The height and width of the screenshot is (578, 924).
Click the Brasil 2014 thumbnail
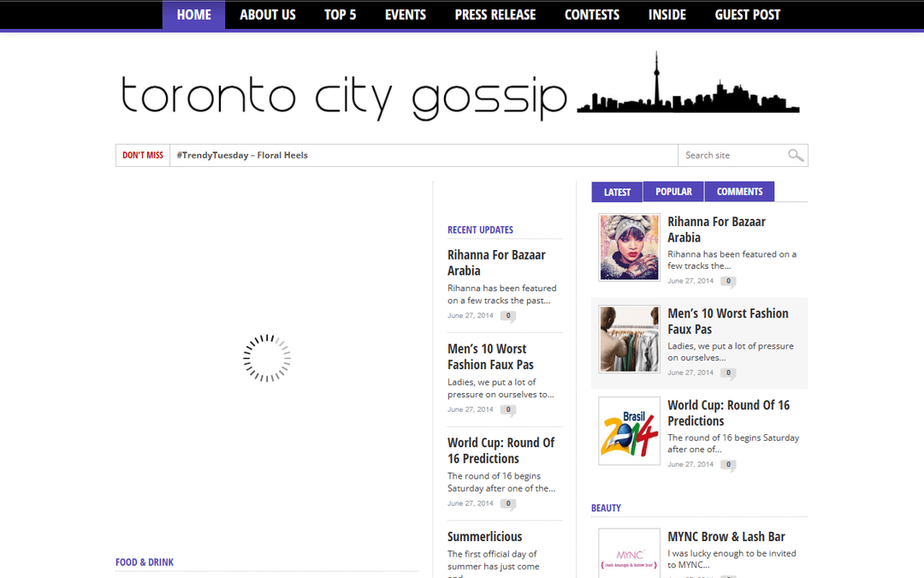pos(630,431)
